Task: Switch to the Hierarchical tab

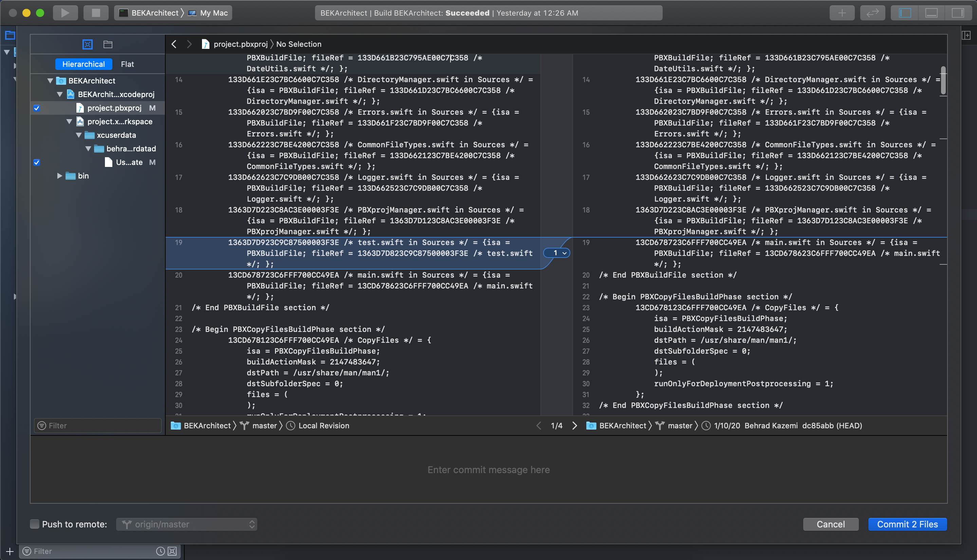Action: [x=84, y=64]
